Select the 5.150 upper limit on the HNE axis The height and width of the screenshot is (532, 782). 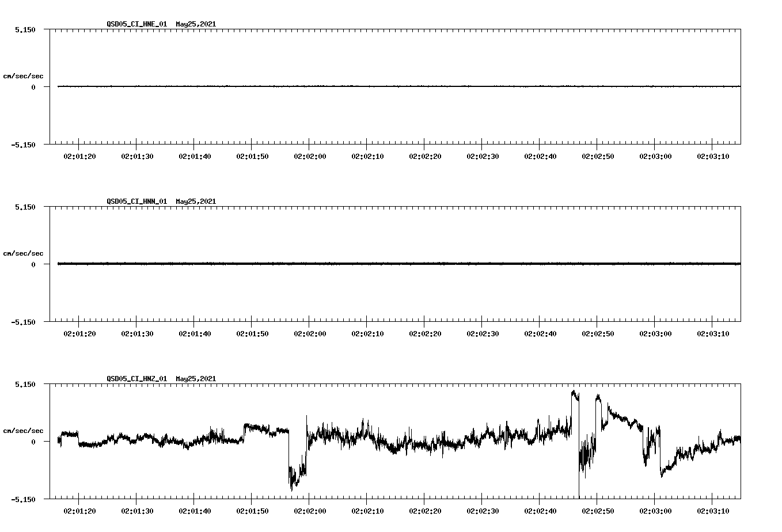coord(24,29)
